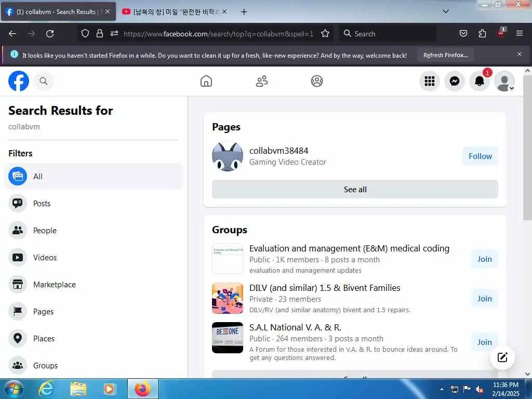Click the page vertical scrollbar thumb
This screenshot has height=399, width=532.
(x=527, y=148)
